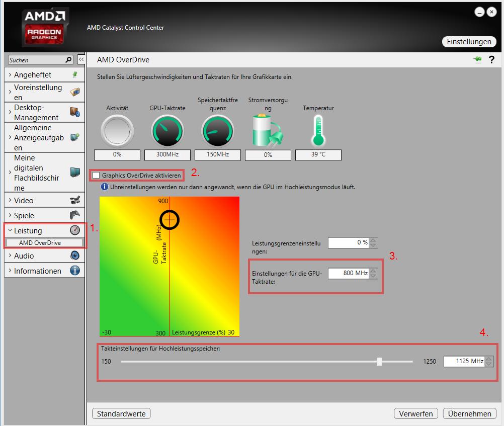Expand the Video section
This screenshot has height=426, width=504.
click(10, 200)
